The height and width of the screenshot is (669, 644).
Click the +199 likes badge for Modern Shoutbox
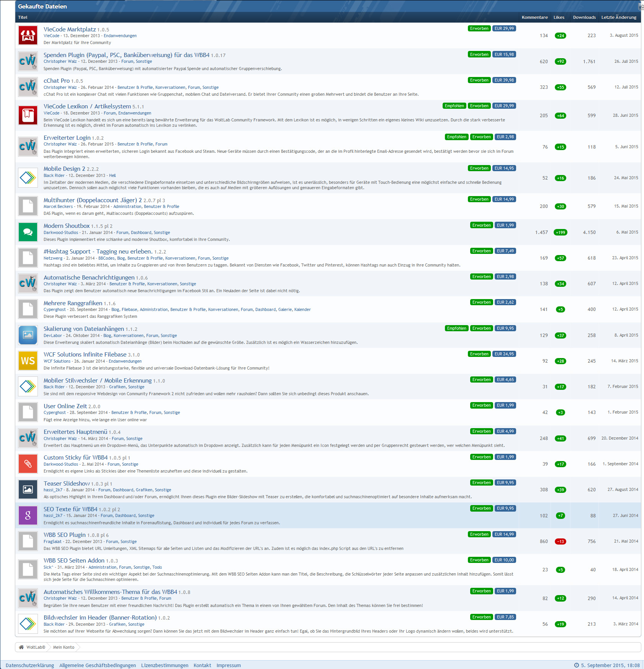point(560,232)
